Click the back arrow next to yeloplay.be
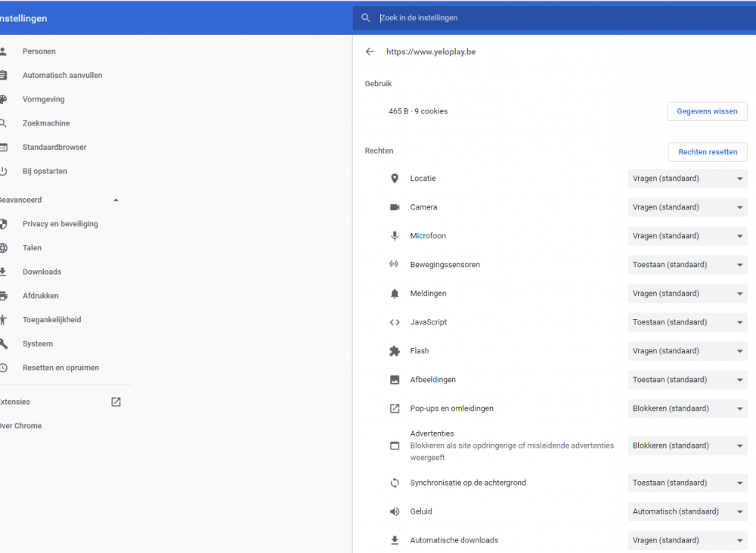Screen dimensions: 756x553 click(370, 51)
